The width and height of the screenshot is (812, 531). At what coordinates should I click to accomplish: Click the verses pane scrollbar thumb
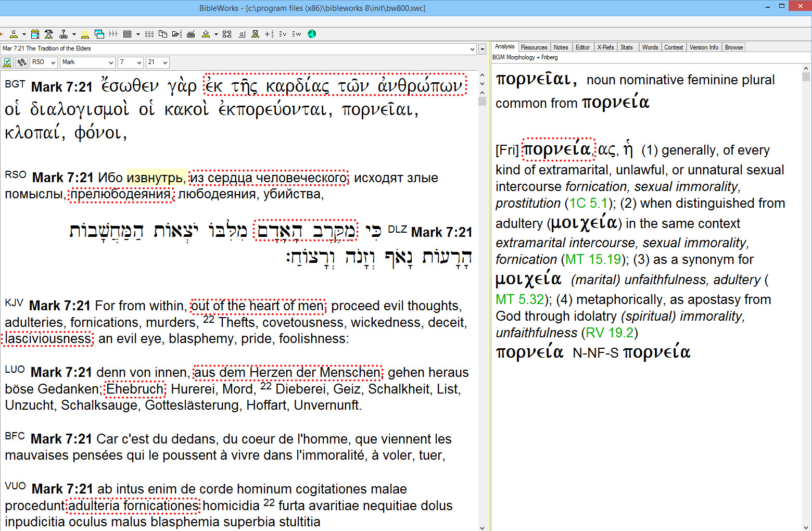(x=483, y=102)
